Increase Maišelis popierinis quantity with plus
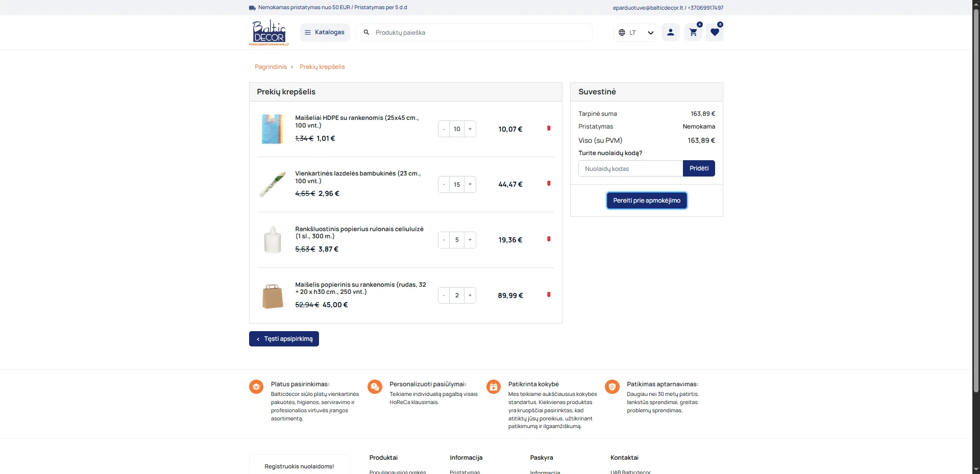 pyautogui.click(x=470, y=295)
